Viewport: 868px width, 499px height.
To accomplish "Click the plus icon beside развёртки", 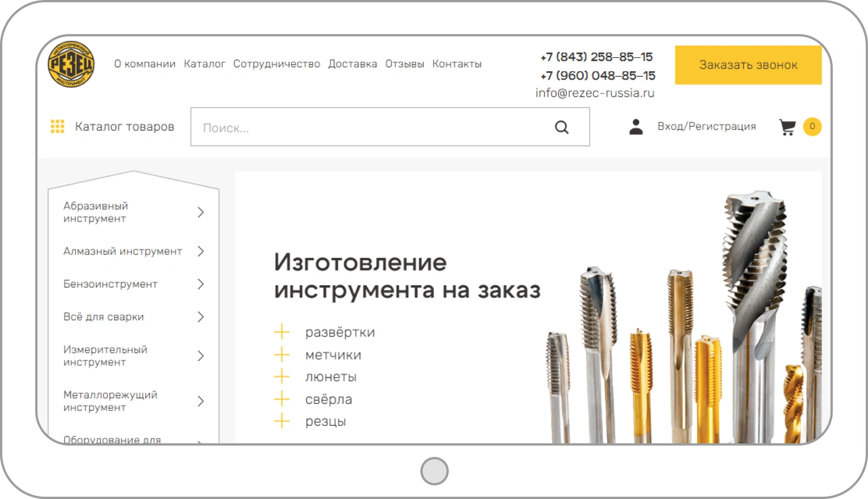I will click(x=282, y=332).
